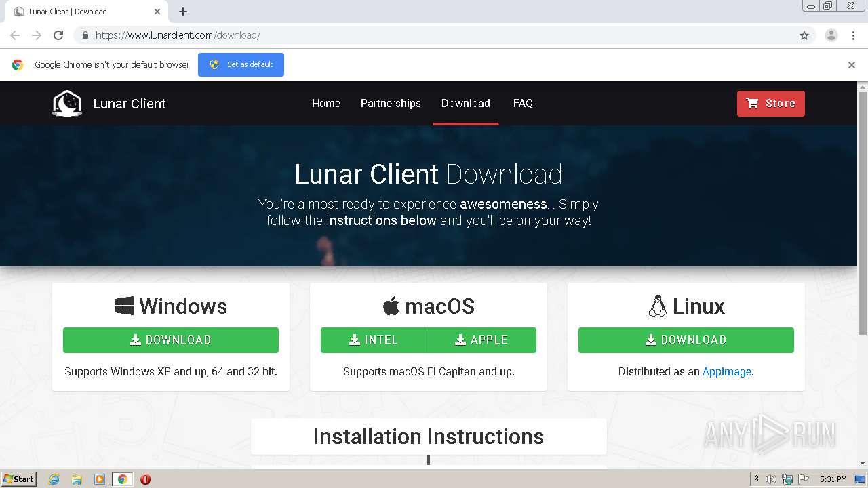Click the Linux Download button
868x488 pixels.
(x=686, y=340)
